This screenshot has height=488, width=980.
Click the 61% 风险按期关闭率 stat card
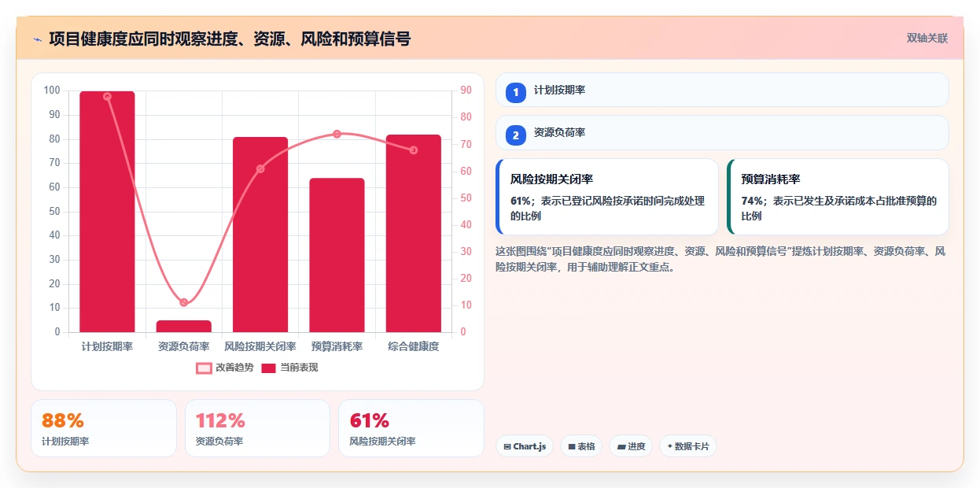click(x=411, y=428)
